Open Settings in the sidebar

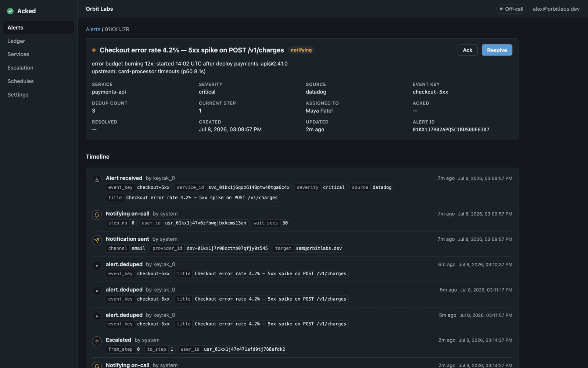(39, 95)
